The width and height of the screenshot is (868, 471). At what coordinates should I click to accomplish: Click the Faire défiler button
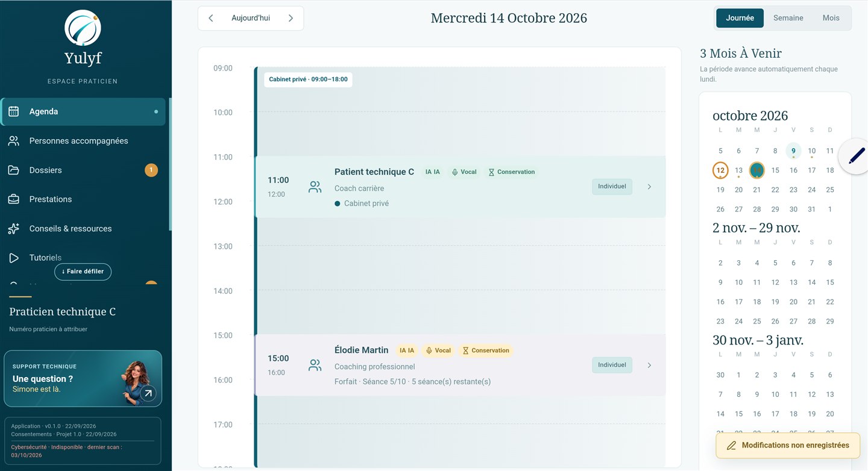pos(83,272)
